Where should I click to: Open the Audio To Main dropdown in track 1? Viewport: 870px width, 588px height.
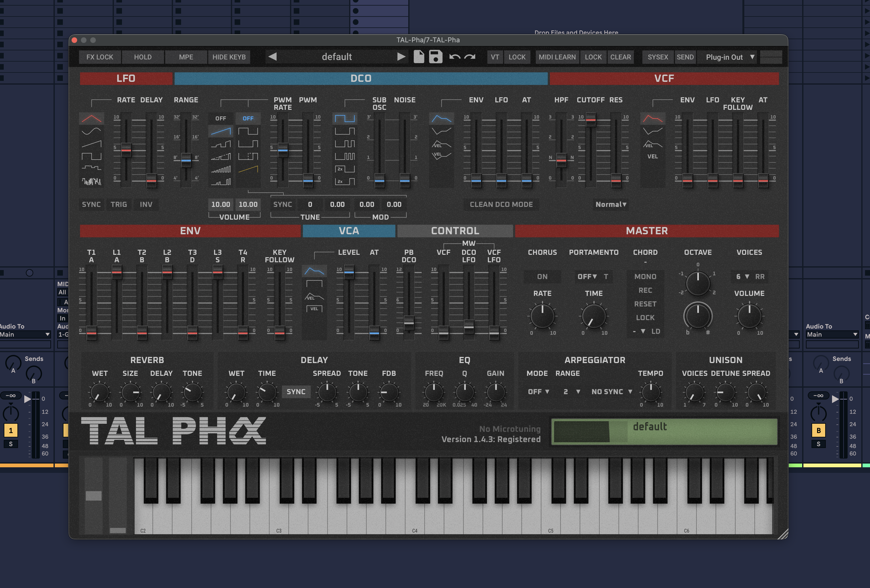25,334
